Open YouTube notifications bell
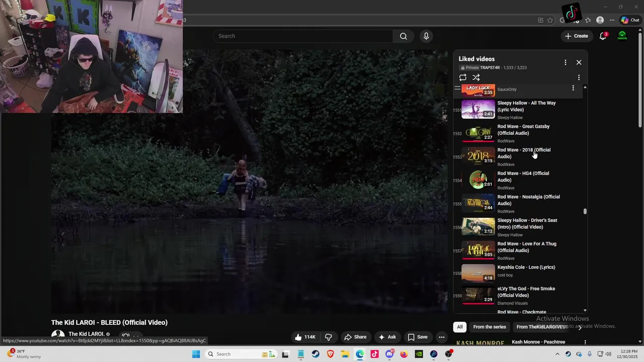The height and width of the screenshot is (362, 644). [603, 36]
